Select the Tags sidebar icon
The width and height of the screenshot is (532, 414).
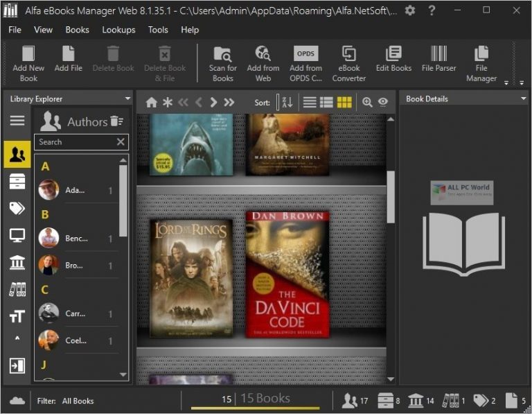(17, 208)
